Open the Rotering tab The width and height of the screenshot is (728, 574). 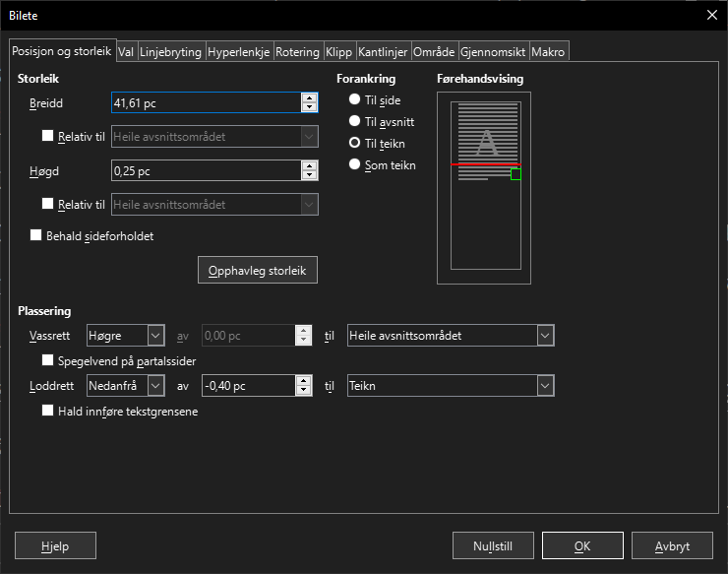point(297,51)
